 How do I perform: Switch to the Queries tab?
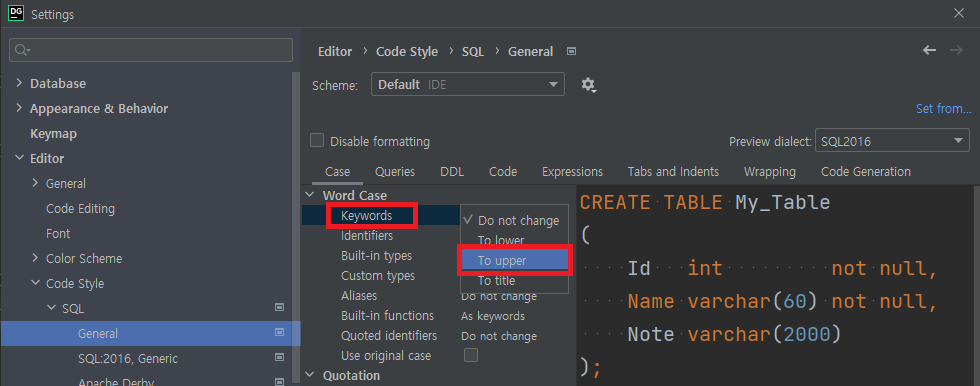[x=395, y=171]
